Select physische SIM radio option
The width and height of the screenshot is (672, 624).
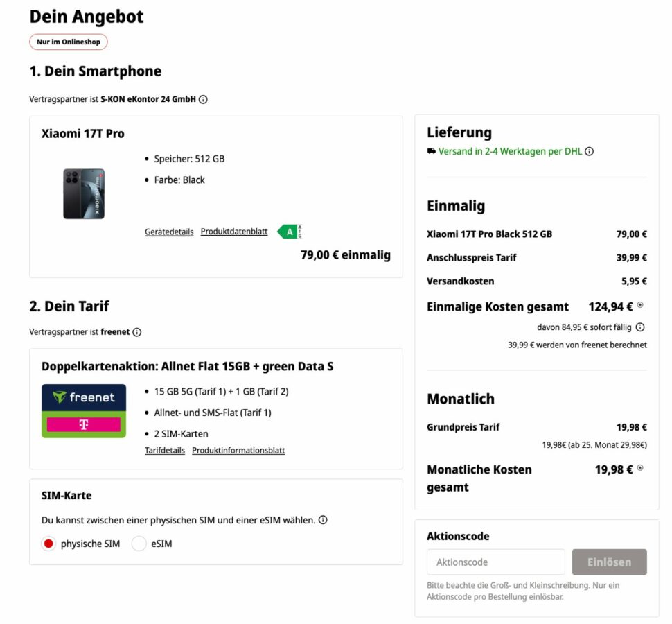(x=48, y=544)
